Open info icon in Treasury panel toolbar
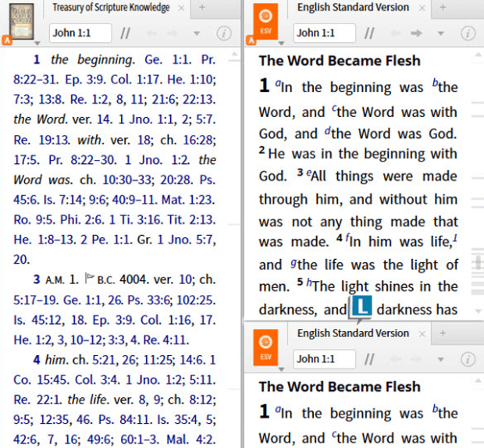 [x=223, y=34]
